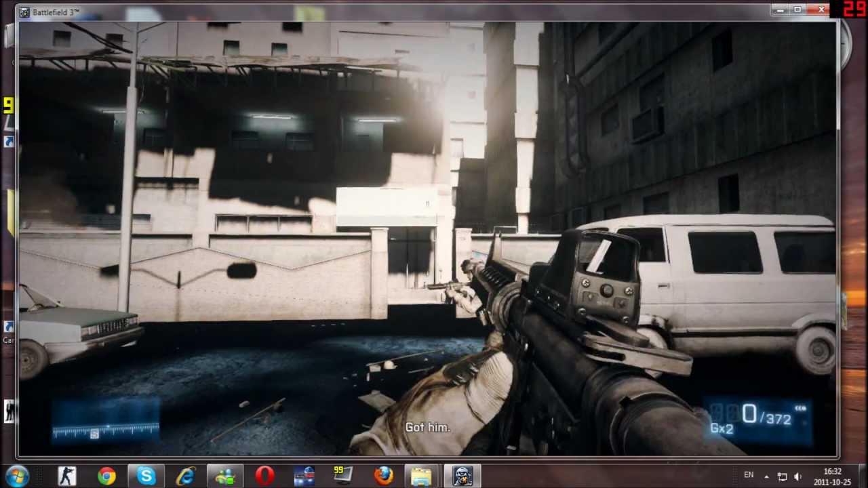Image resolution: width=868 pixels, height=488 pixels.
Task: Click the EN language indicator
Action: point(749,475)
